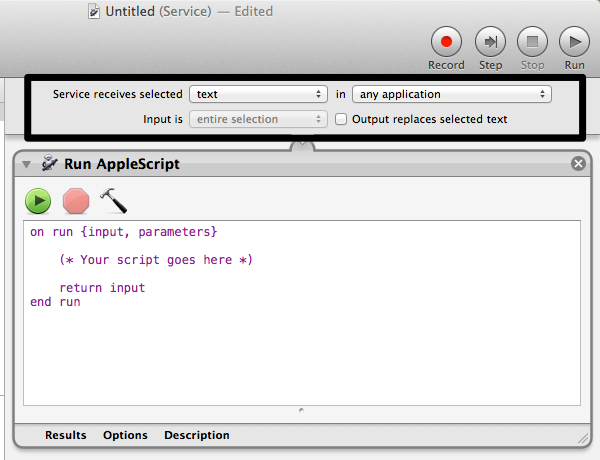Start recording with the Record button
Screen dimensions: 600x460
[x=446, y=42]
